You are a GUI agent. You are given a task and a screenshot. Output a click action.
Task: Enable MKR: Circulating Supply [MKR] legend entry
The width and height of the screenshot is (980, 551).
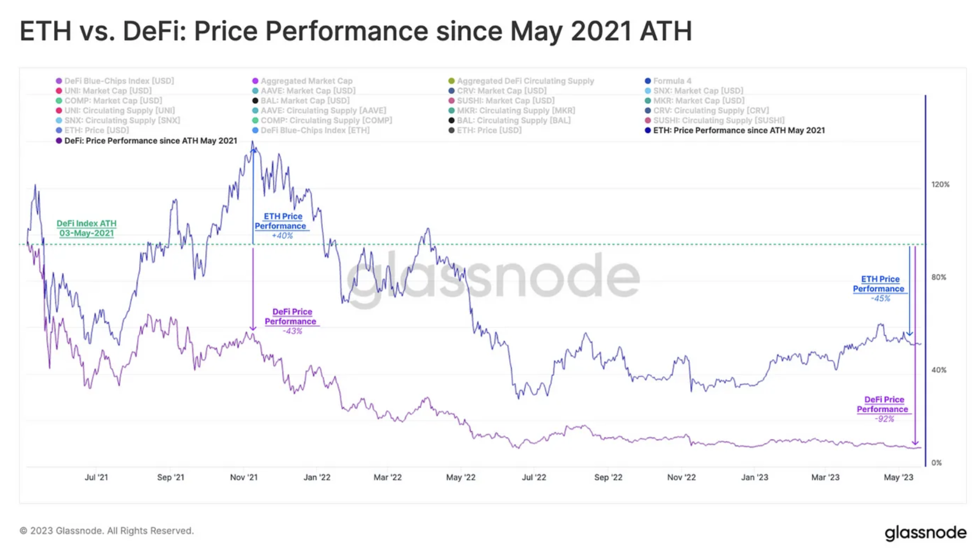[x=512, y=111]
